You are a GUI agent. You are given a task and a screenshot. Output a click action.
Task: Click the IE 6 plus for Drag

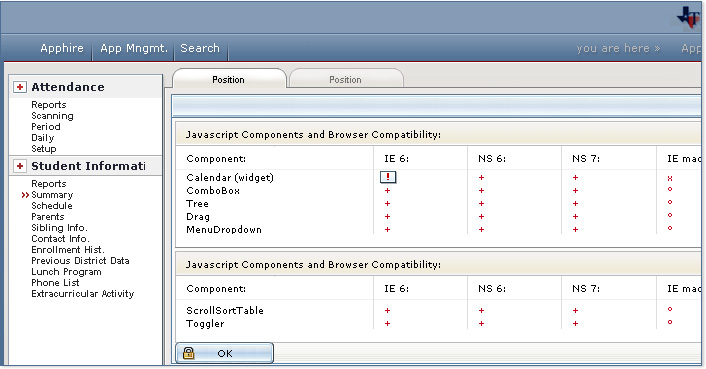(387, 217)
